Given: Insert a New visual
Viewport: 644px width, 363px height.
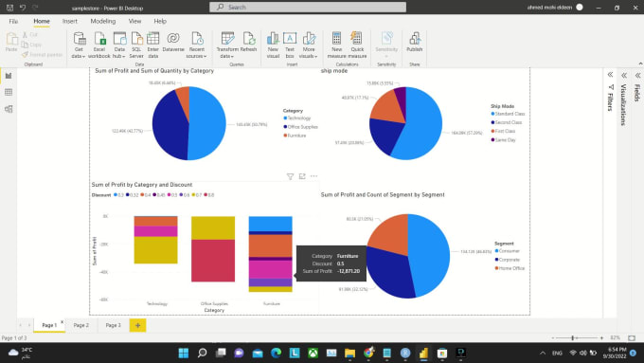Looking at the screenshot, I should pos(273,45).
